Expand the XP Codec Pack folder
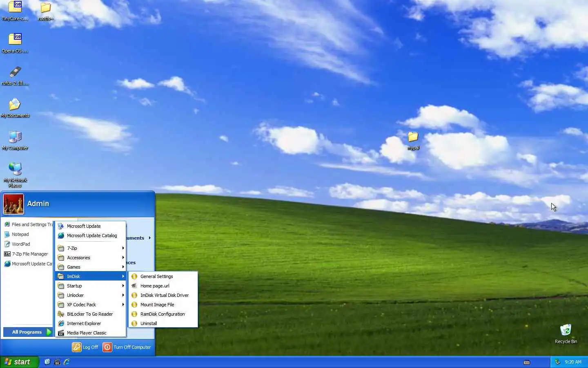This screenshot has width=588, height=368. 91,305
